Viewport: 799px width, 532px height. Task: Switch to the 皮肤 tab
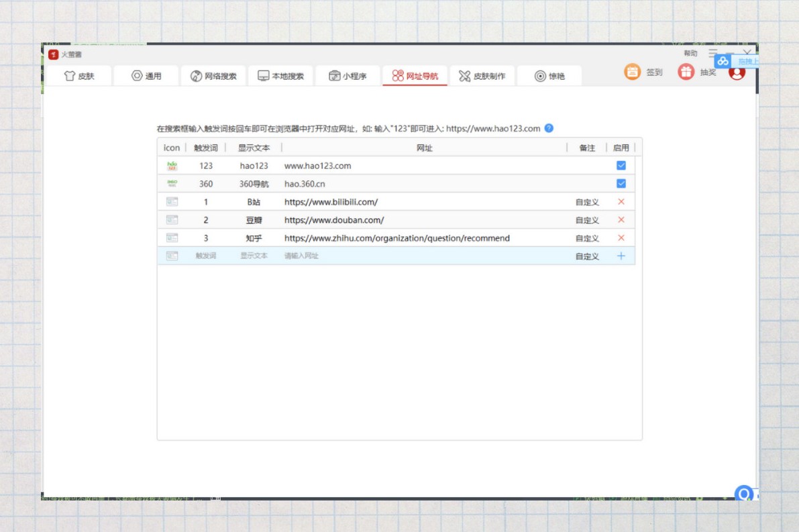[x=79, y=76]
